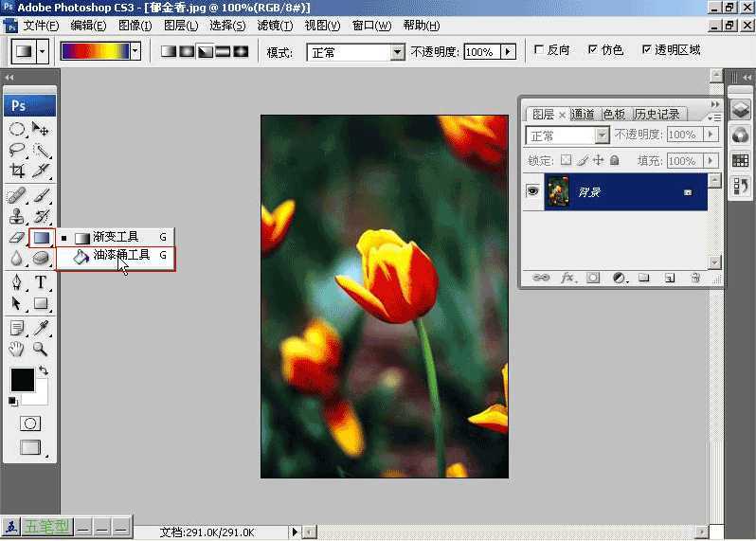The width and height of the screenshot is (756, 541).
Task: Add a layer style with fx button
Action: tap(568, 279)
